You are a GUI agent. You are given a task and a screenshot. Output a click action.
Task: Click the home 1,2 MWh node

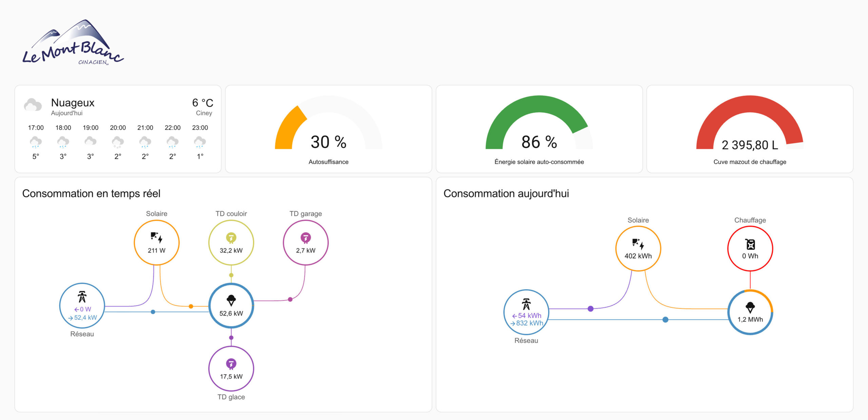point(750,312)
